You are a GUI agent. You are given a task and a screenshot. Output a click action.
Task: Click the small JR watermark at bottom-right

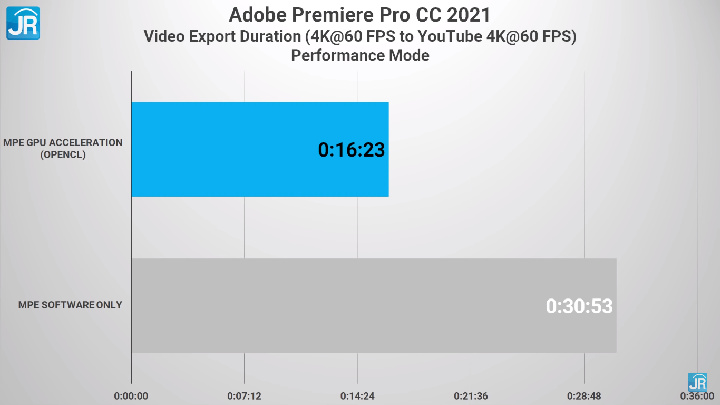[697, 382]
